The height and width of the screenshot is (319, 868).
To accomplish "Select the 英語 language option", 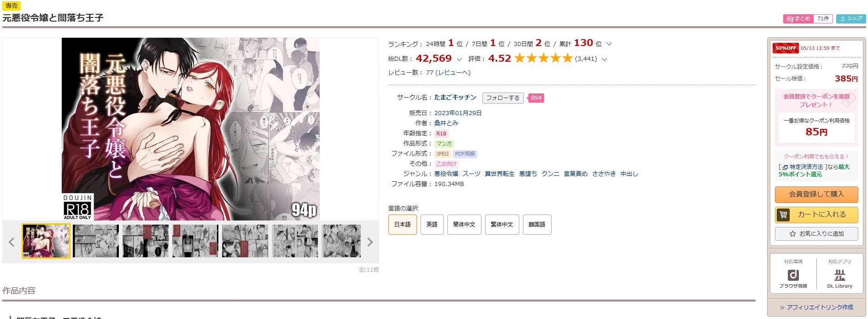I will click(432, 225).
